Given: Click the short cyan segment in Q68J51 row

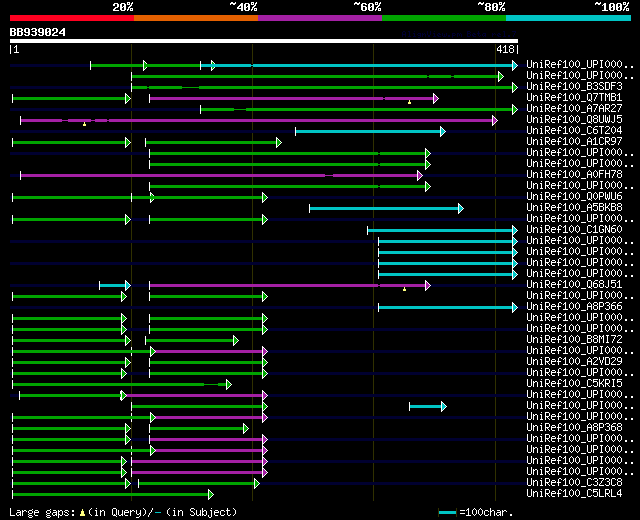Looking at the screenshot, I should click(115, 285).
